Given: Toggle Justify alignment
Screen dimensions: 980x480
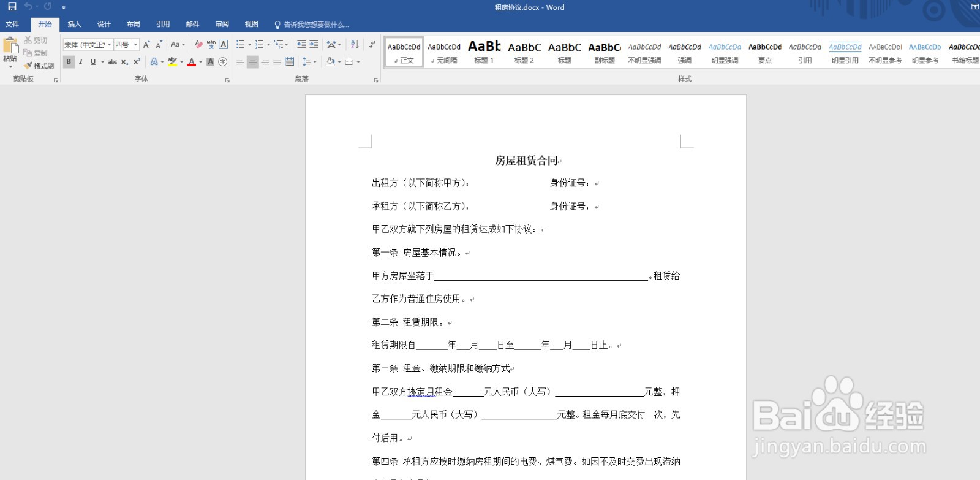Looking at the screenshot, I should point(277,62).
